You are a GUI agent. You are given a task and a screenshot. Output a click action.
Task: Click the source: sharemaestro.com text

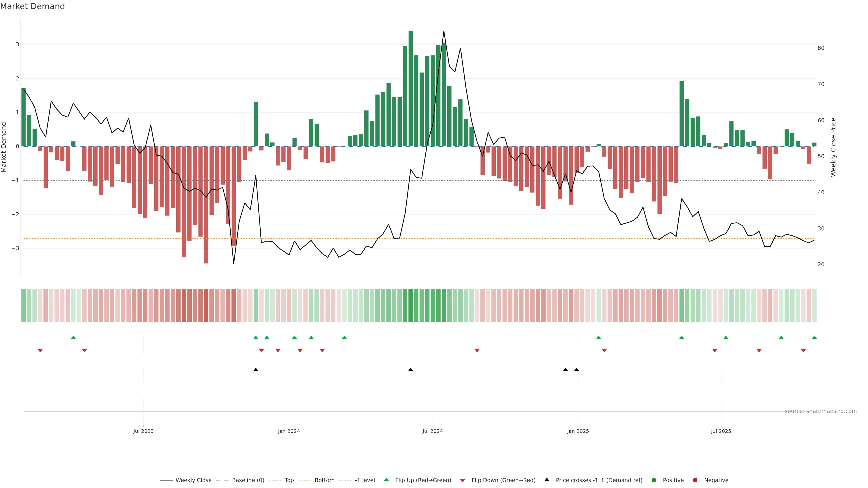pyautogui.click(x=821, y=411)
